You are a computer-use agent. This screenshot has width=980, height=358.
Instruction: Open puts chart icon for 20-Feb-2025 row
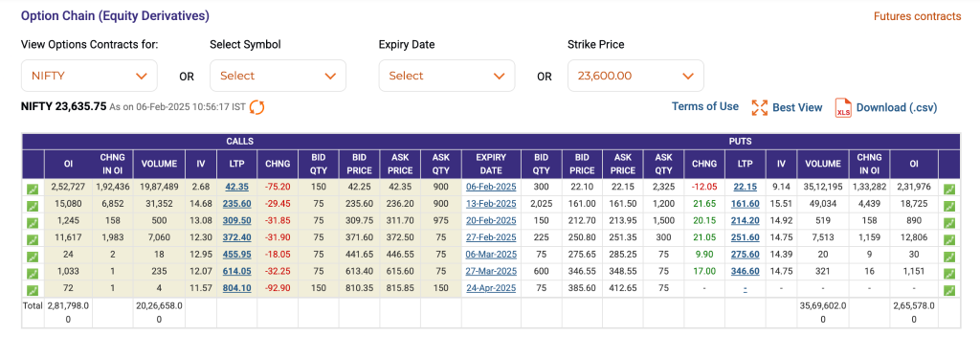pyautogui.click(x=949, y=222)
